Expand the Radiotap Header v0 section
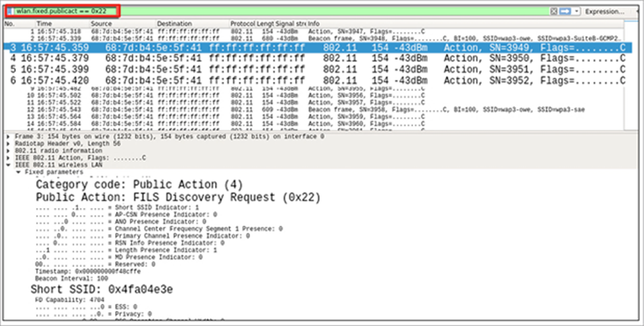This screenshot has height=326, width=644. (x=8, y=144)
